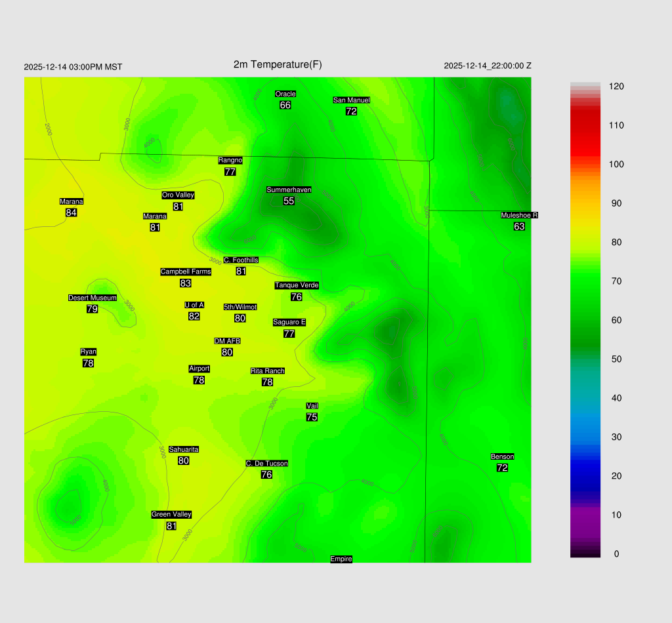Click the MST local timestamp text

pos(73,67)
